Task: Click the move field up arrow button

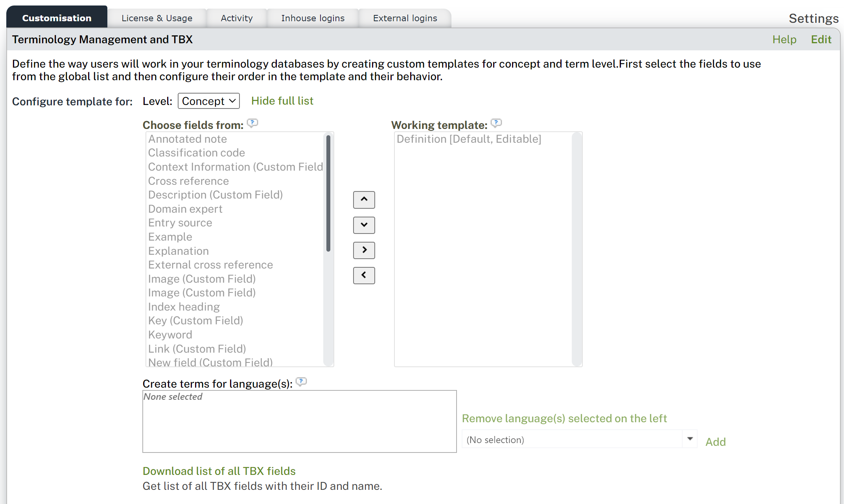Action: click(364, 200)
